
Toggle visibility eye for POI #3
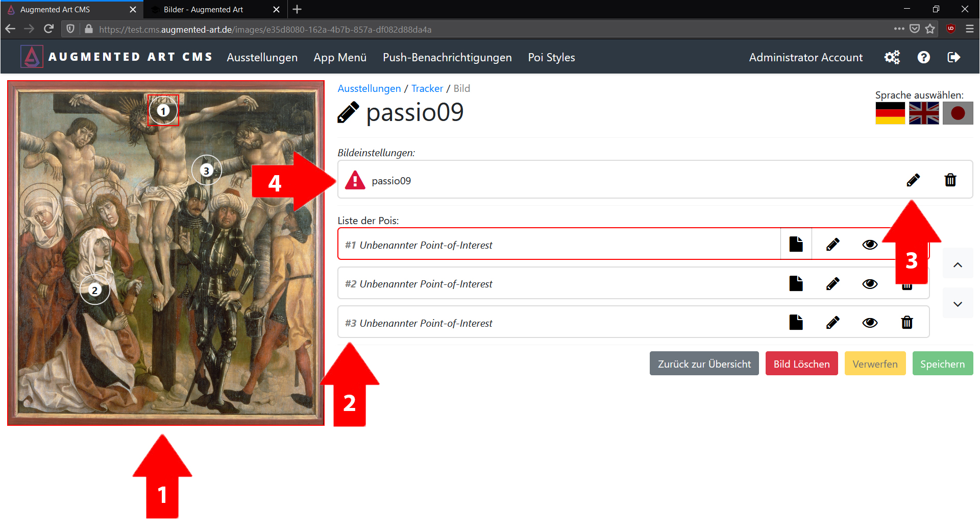[x=870, y=323]
